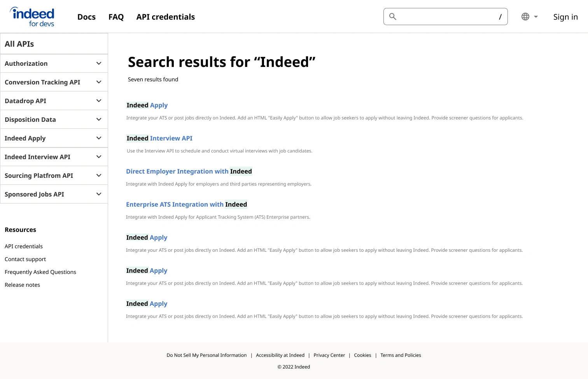Expand the Disposition Data chevron
Screen dimensions: 588x379
[x=99, y=119]
